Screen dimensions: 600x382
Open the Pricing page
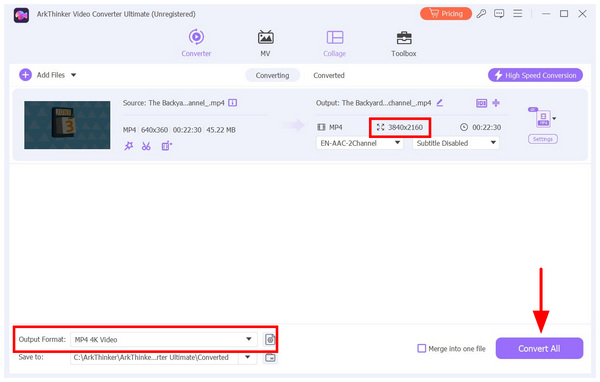(446, 14)
